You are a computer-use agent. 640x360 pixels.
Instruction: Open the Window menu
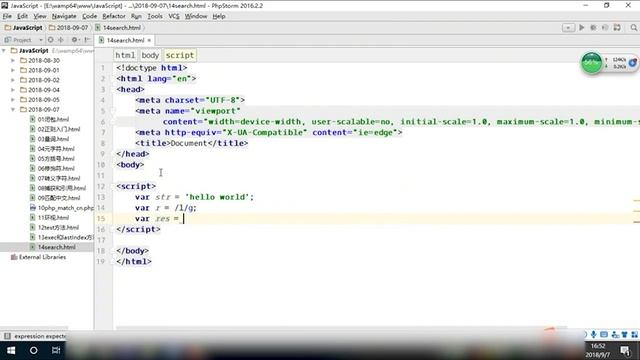coord(196,16)
